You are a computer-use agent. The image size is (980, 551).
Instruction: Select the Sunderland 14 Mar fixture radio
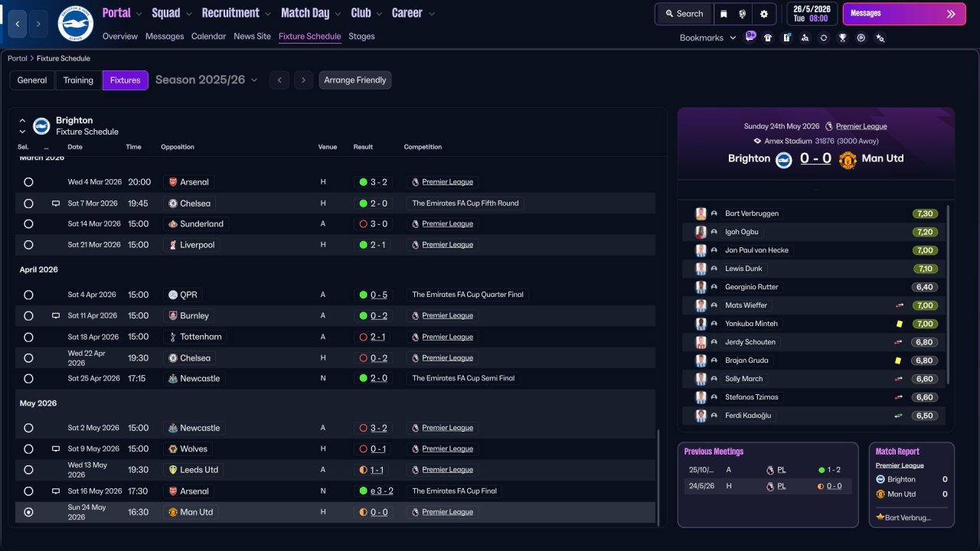coord(28,224)
